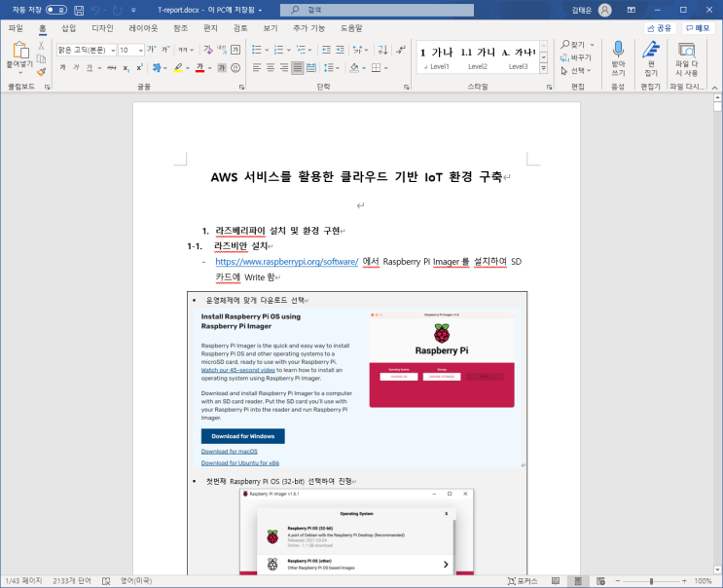Image resolution: width=723 pixels, height=588 pixels.
Task: Click the Replace (바꾸기) button
Action: [x=575, y=57]
